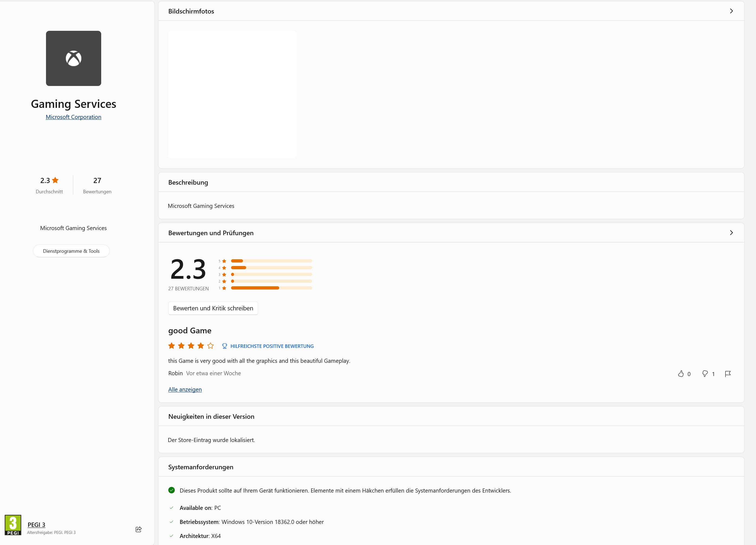Flag Robin's review as inappropriate

pos(728,374)
